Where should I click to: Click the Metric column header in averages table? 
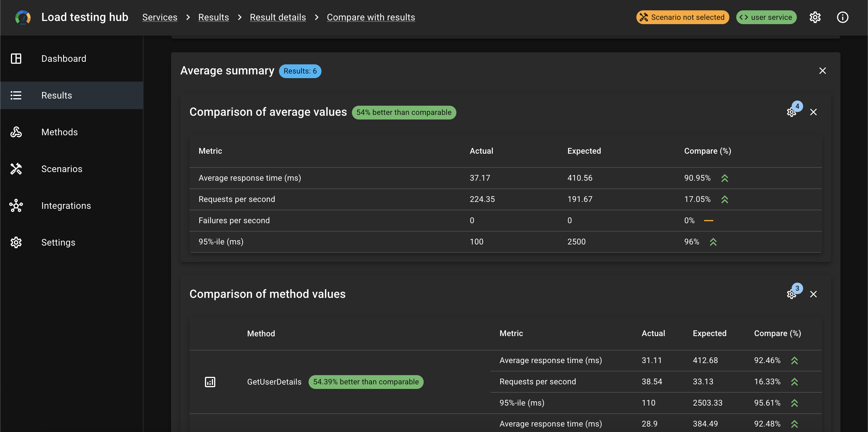click(x=210, y=151)
